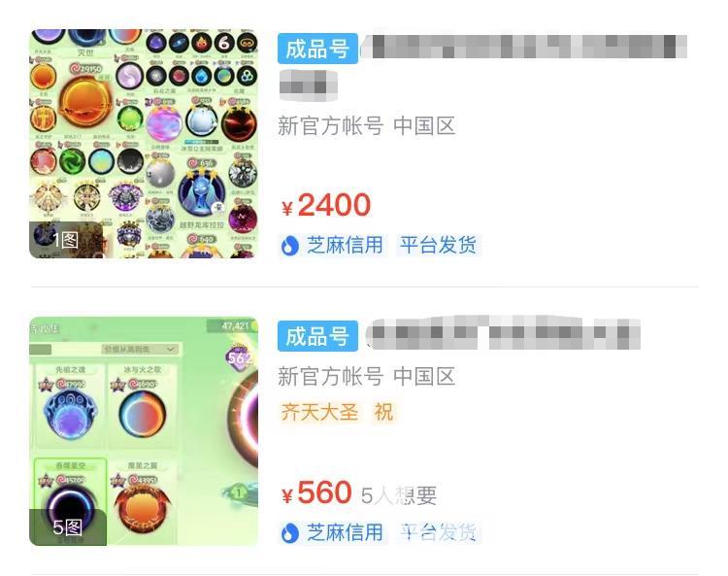Click the 5人想要 interest count
Image resolution: width=728 pixels, height=576 pixels.
[399, 495]
